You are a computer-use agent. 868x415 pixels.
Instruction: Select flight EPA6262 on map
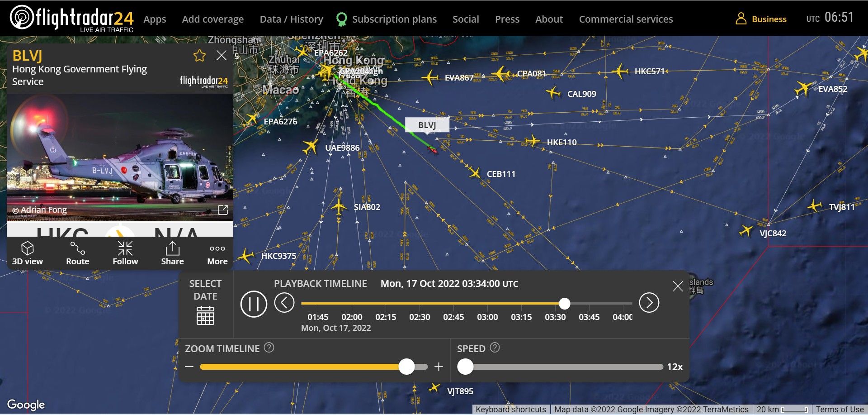[302, 50]
